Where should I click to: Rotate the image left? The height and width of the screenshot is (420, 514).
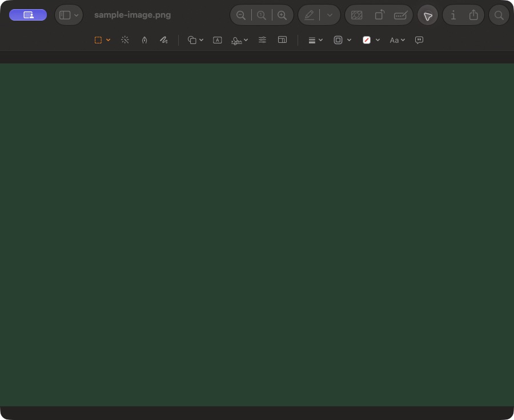(x=380, y=15)
